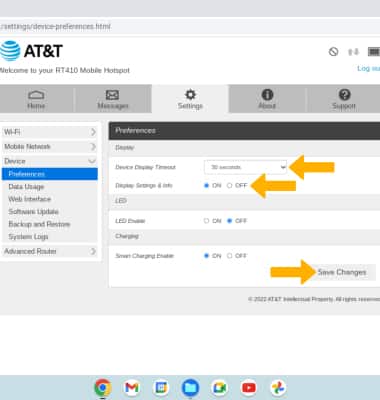Open Google Meet from the shelf
The height and width of the screenshot is (400, 380).
[220, 388]
